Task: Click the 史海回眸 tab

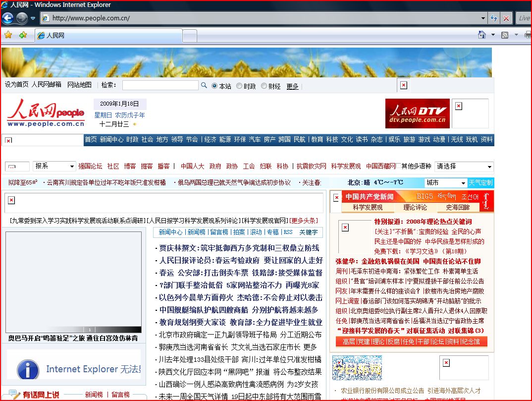Action: pos(458,208)
